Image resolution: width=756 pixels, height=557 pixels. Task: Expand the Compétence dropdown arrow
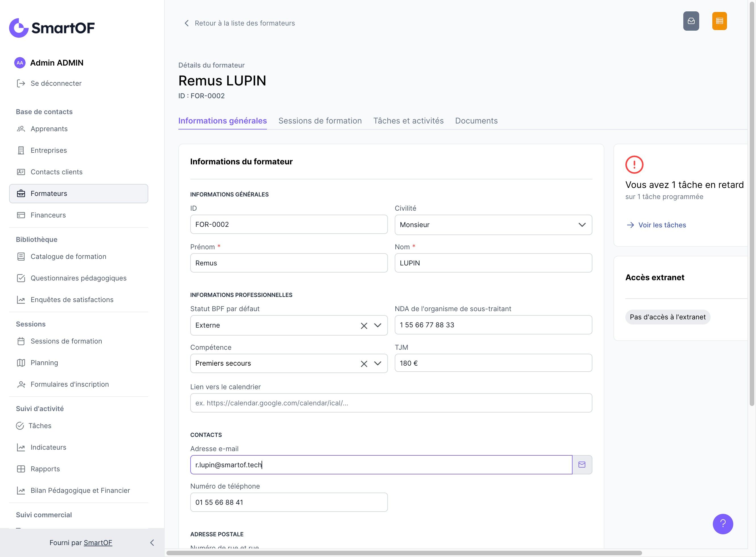pyautogui.click(x=378, y=363)
